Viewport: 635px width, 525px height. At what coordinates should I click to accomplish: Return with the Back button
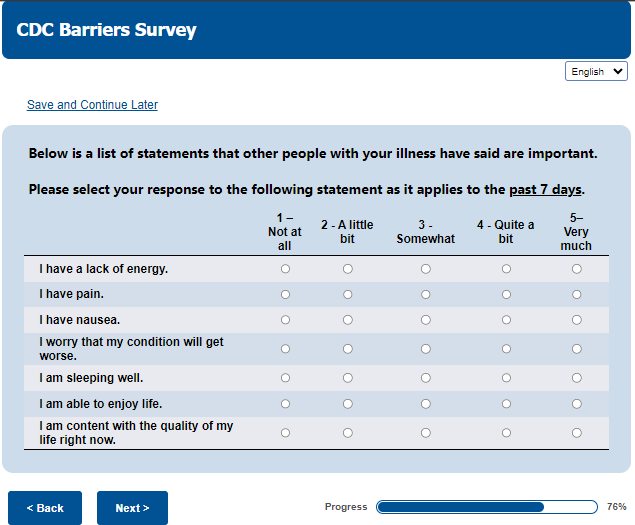[45, 508]
